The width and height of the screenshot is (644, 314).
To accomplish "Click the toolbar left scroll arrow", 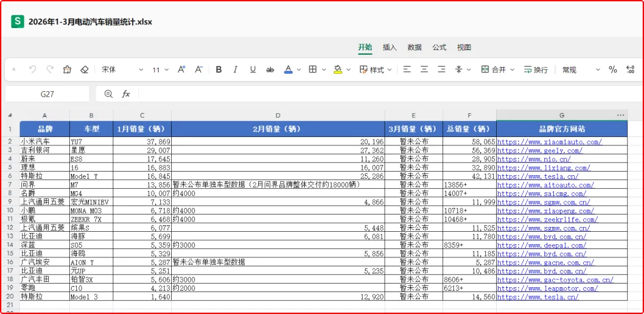I will pos(14,70).
